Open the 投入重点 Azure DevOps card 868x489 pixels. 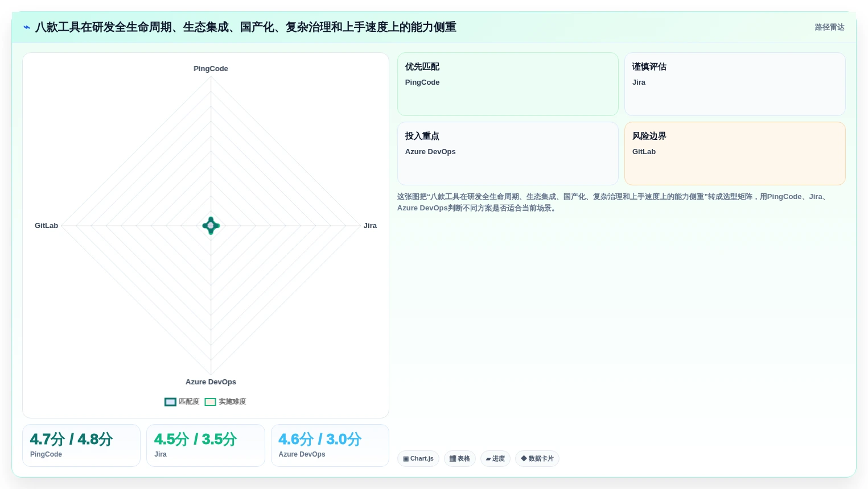point(508,154)
